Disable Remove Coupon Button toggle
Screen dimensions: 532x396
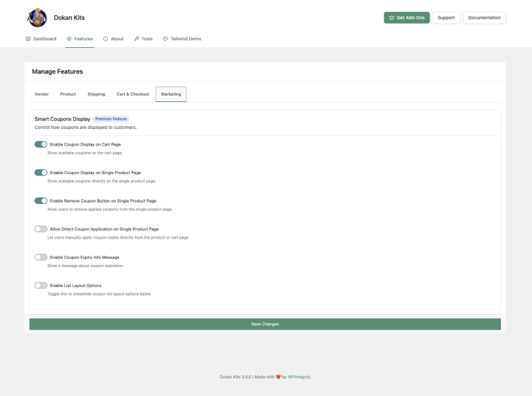[41, 200]
